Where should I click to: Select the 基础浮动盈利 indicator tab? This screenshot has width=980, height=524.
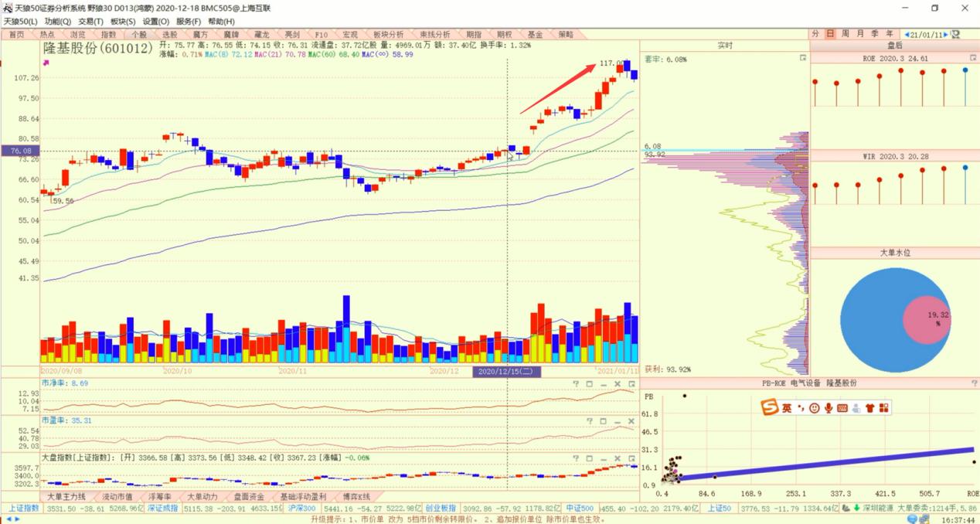click(x=303, y=496)
